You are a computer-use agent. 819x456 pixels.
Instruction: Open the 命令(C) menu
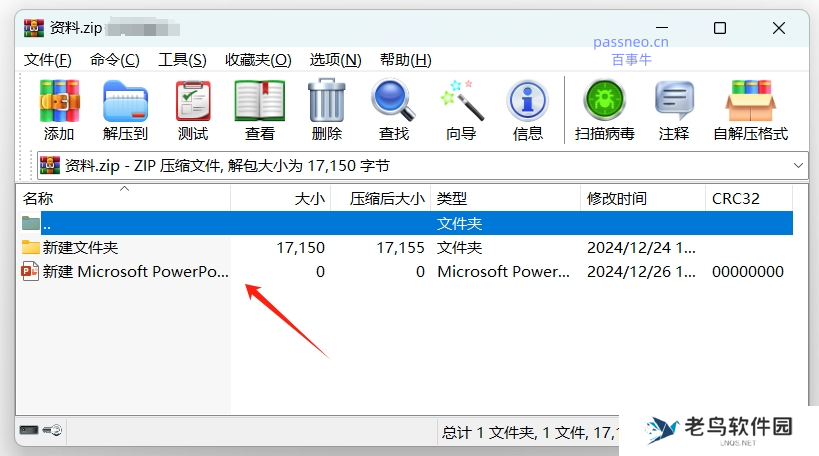114,60
